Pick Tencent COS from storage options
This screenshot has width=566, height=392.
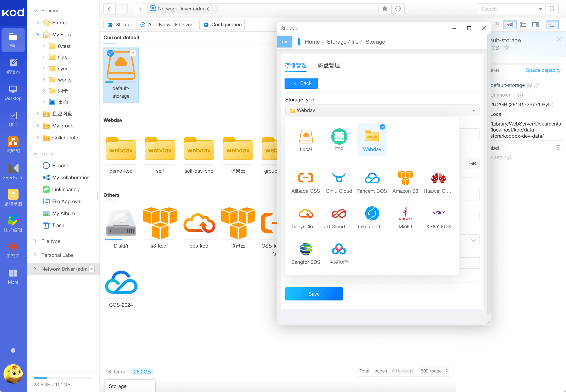pos(372,182)
